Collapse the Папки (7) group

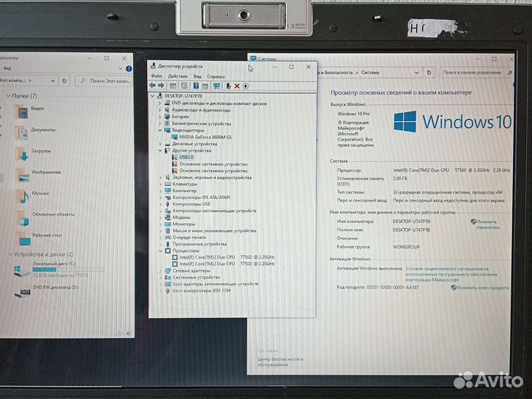click(8, 96)
